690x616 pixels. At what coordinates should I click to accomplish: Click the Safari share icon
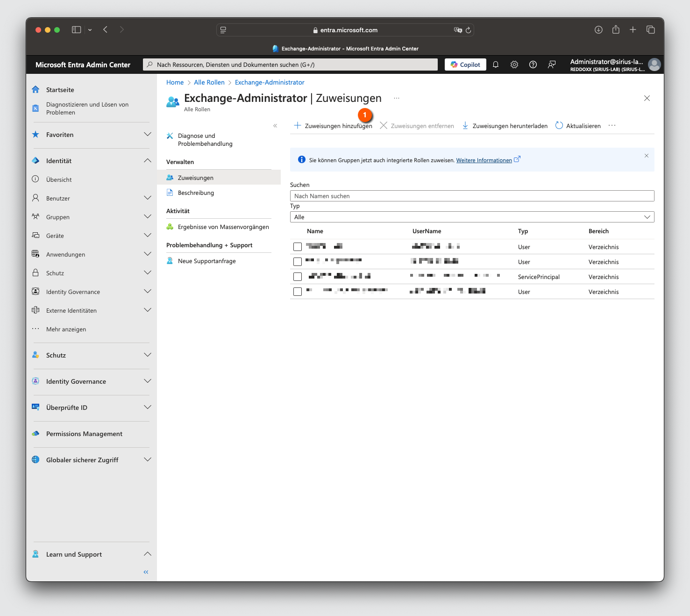[x=616, y=29]
